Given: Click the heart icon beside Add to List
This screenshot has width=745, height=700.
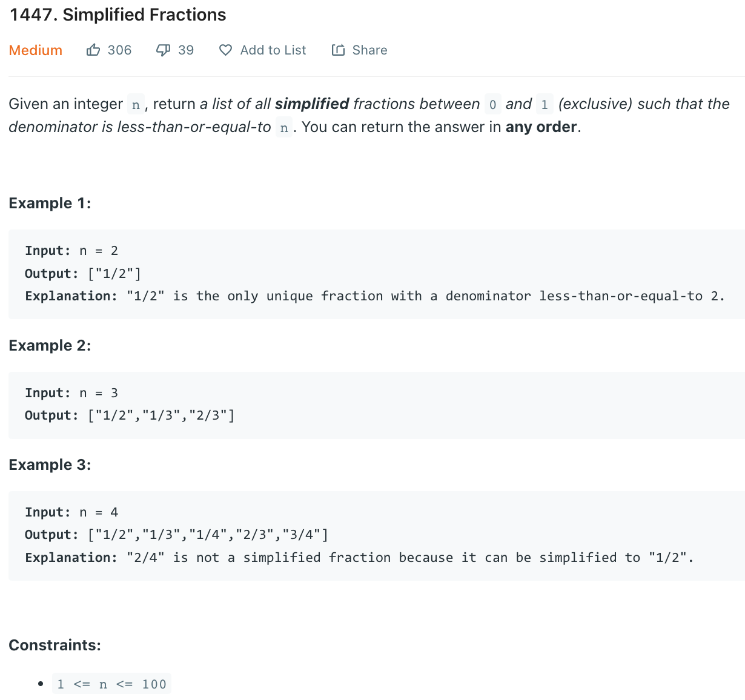Looking at the screenshot, I should coord(225,50).
